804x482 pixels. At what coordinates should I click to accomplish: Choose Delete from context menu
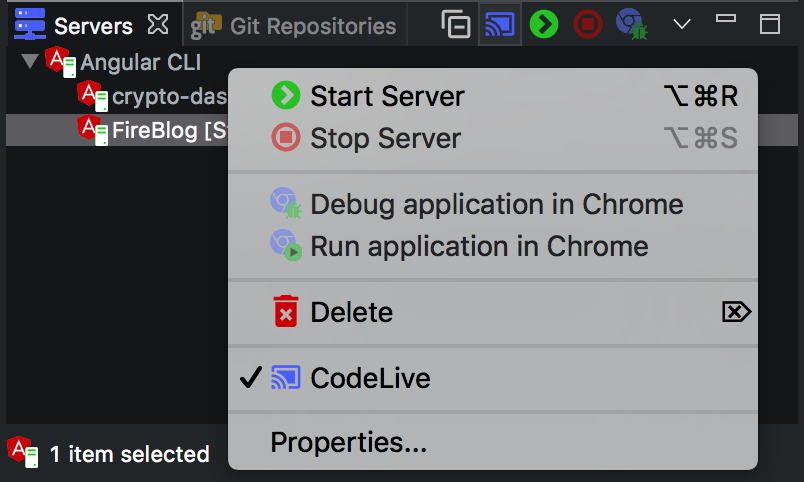(493, 312)
